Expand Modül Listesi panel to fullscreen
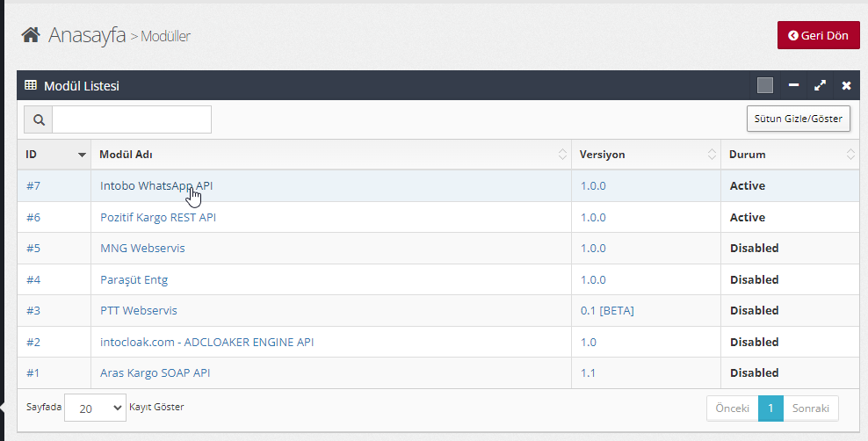Screen dimensions: 868x441 click(820, 85)
